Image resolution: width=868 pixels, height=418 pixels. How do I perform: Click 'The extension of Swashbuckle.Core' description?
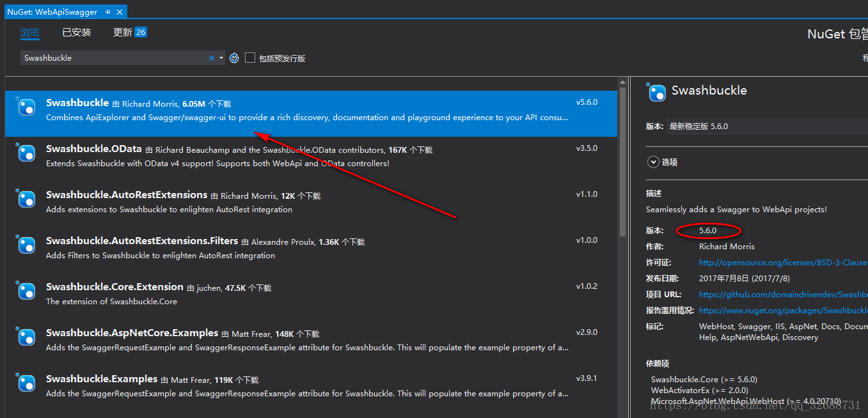click(111, 302)
